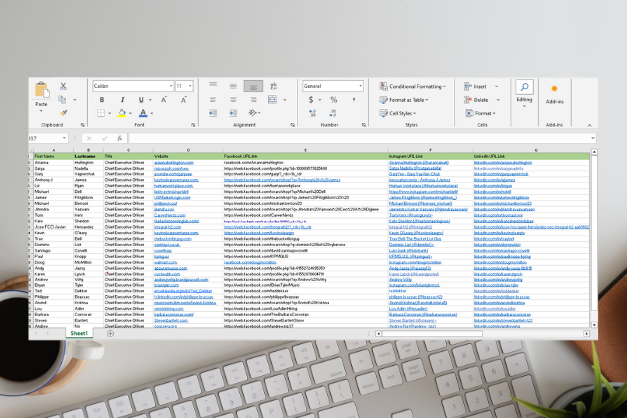Toggle Underline formatting
This screenshot has height=418, width=627.
[141, 100]
